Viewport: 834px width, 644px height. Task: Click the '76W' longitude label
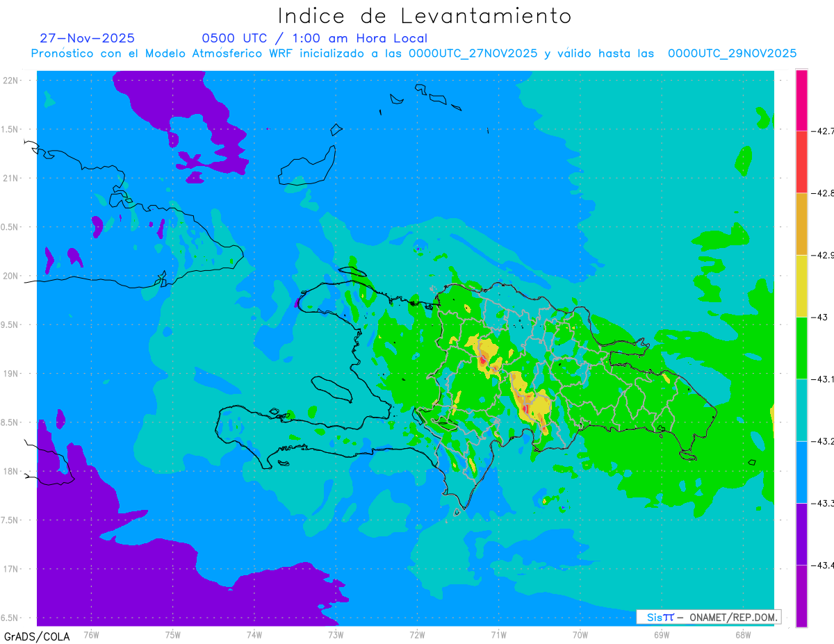(x=91, y=634)
